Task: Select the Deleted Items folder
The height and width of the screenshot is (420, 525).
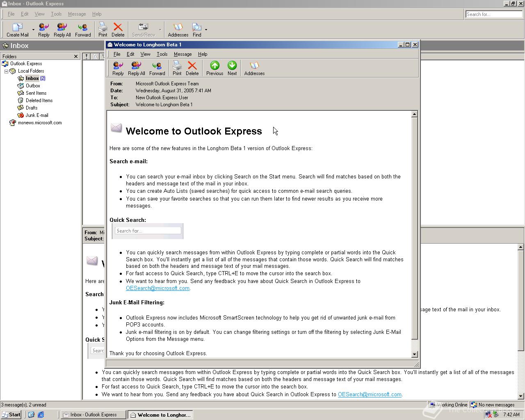Action: pyautogui.click(x=39, y=100)
